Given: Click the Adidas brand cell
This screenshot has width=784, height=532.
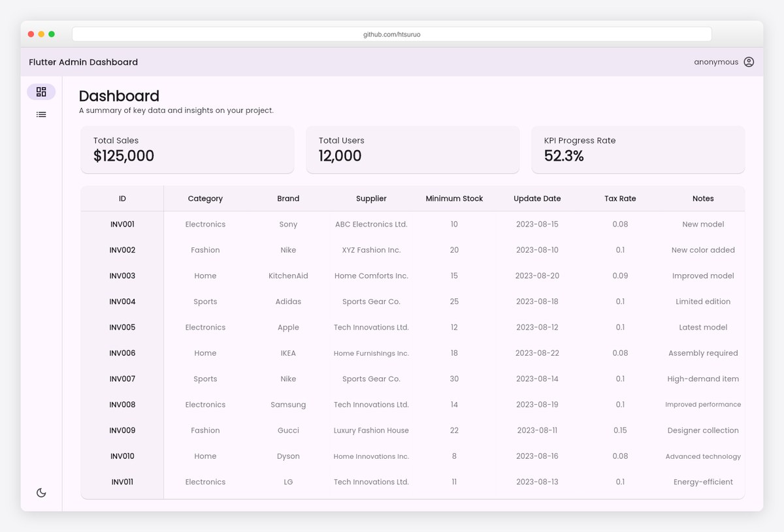Looking at the screenshot, I should [x=288, y=302].
